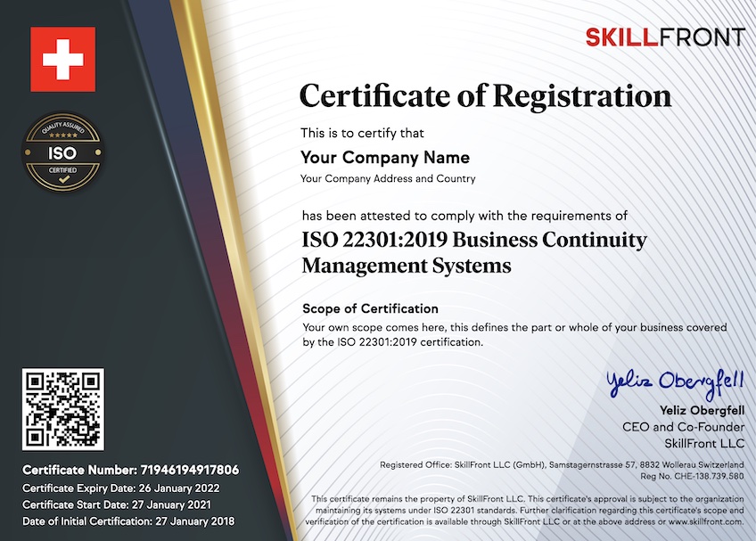
Task: Click 'Your Company Name' text
Action: click(385, 157)
